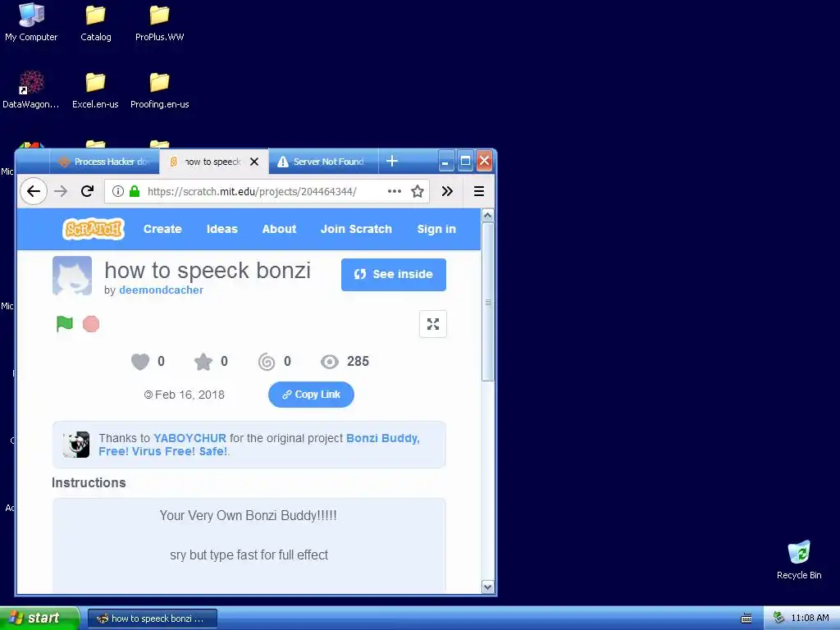Click the original project's thumbnail

point(76,445)
